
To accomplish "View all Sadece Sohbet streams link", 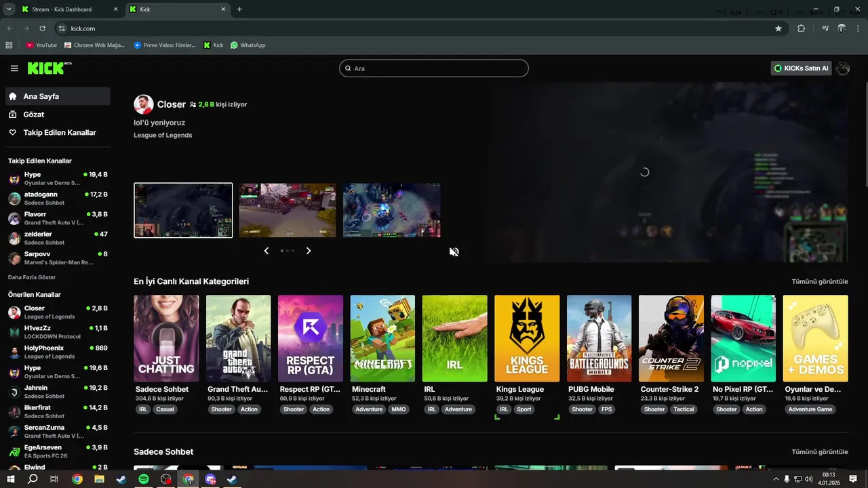I will [x=820, y=452].
